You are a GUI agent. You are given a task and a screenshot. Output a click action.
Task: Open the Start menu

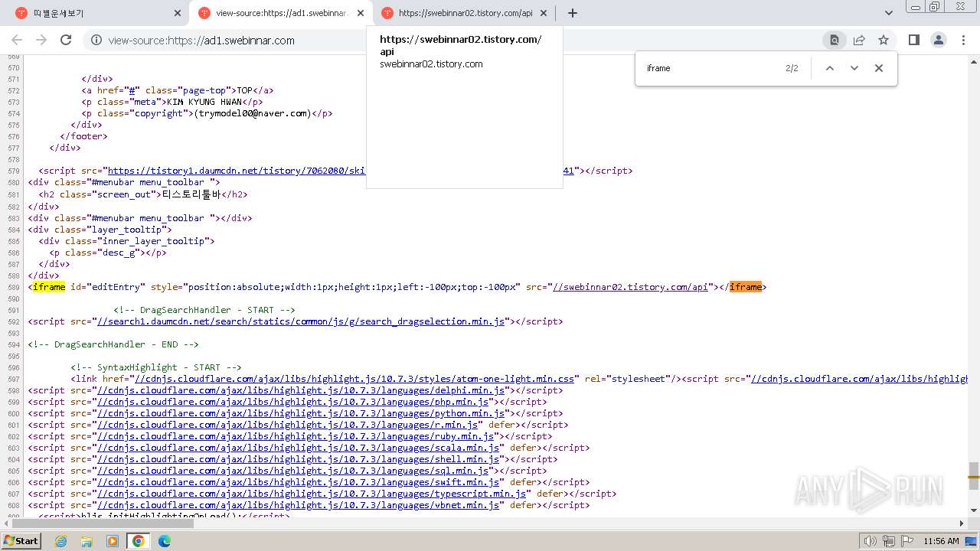coord(21,541)
